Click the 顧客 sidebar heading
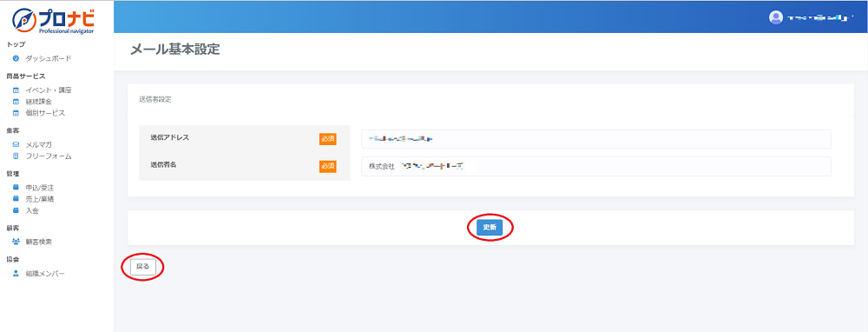The width and height of the screenshot is (868, 332). tap(13, 228)
